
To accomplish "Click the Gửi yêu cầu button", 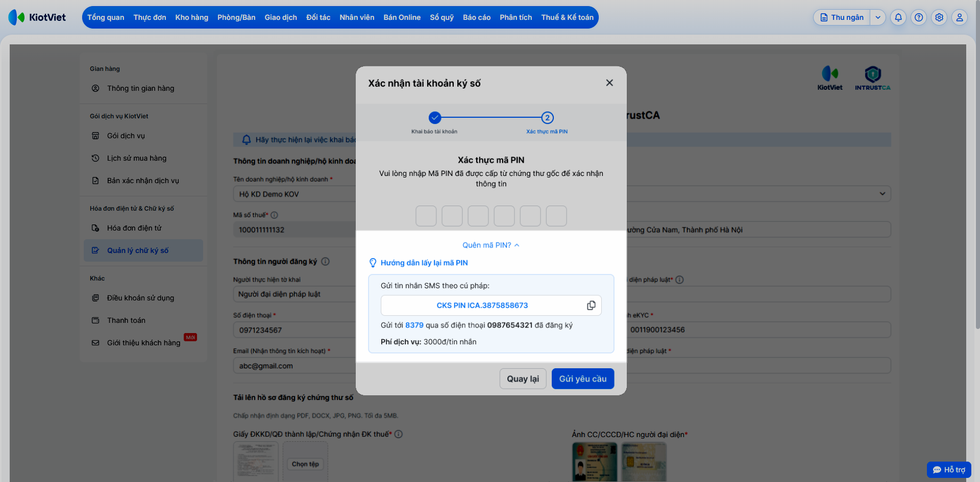I will click(x=583, y=379).
